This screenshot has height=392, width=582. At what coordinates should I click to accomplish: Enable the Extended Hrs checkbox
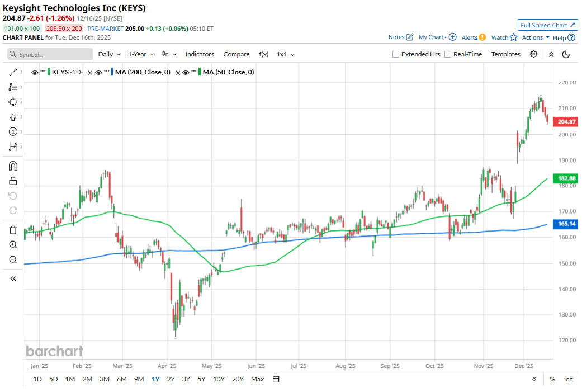[x=396, y=54]
